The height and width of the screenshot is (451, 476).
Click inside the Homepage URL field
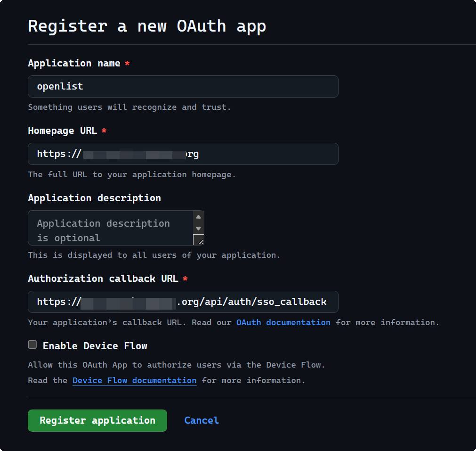(183, 154)
